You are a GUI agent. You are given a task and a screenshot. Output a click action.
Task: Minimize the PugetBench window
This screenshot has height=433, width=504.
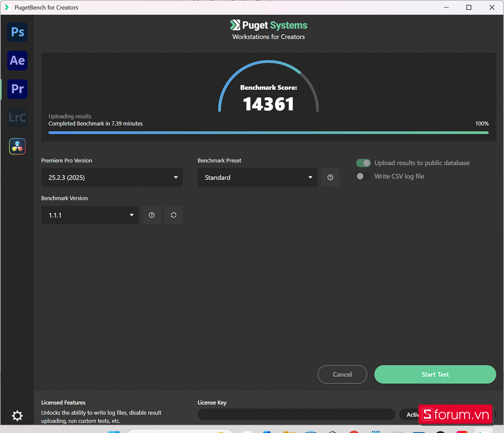[446, 8]
